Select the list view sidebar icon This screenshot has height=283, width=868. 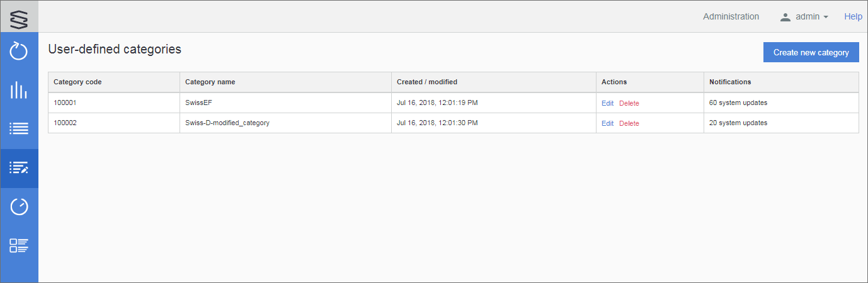tap(19, 129)
